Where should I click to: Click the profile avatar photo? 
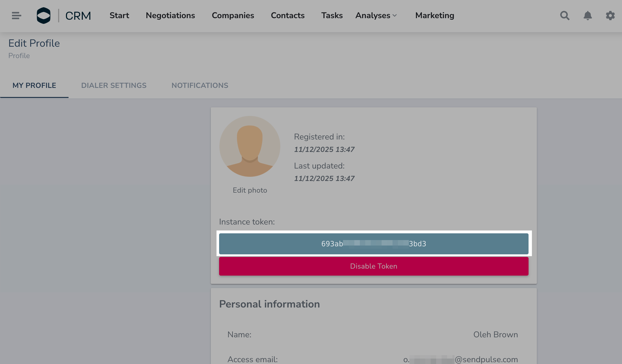[x=250, y=146]
